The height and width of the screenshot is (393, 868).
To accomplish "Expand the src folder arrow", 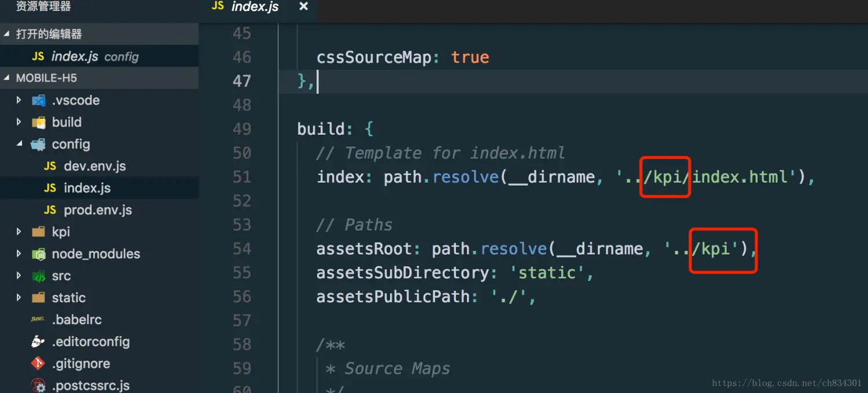I will click(19, 276).
